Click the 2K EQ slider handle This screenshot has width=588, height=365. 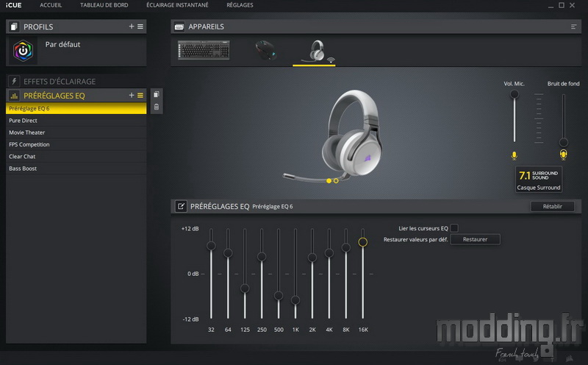(312, 258)
